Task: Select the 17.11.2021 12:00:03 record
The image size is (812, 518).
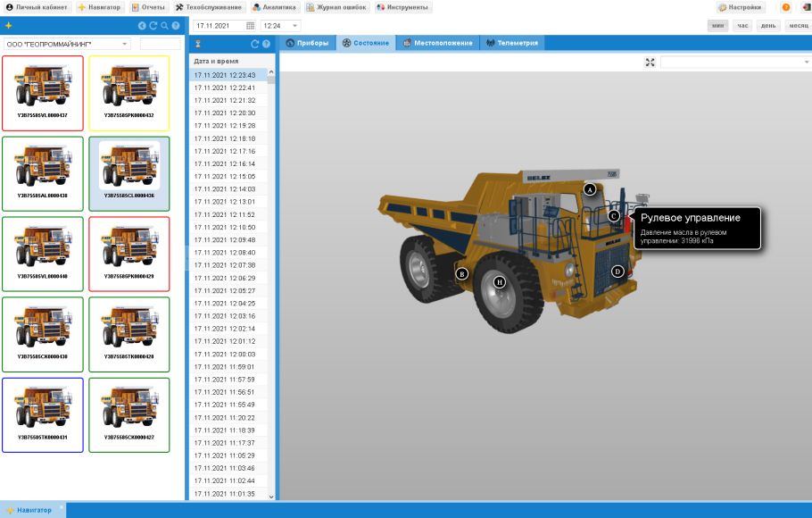Action: [x=228, y=355]
